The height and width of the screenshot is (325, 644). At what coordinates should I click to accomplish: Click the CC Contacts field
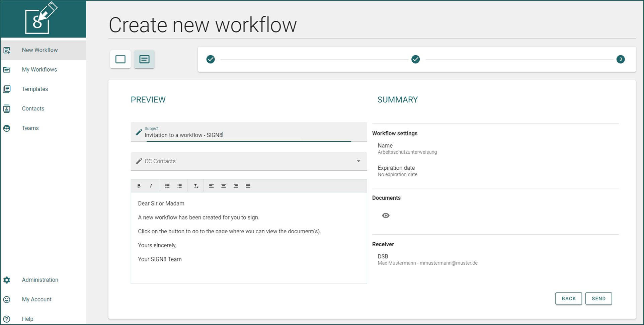tap(249, 161)
